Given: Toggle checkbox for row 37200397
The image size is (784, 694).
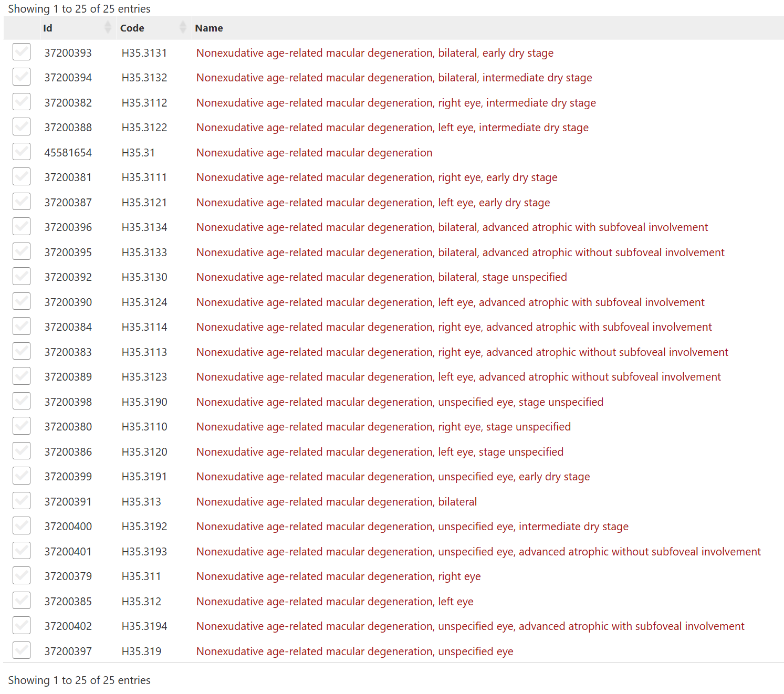Looking at the screenshot, I should coord(22,650).
